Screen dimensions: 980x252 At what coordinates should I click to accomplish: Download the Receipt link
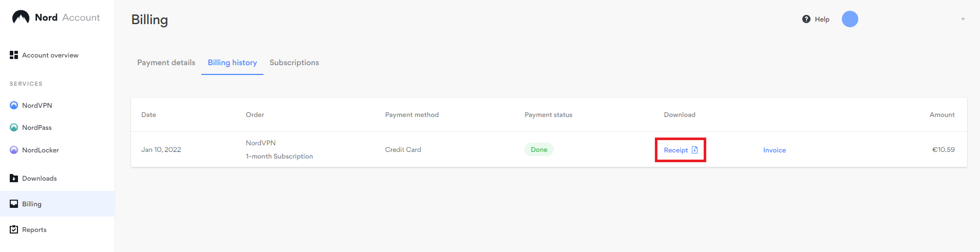coord(676,150)
